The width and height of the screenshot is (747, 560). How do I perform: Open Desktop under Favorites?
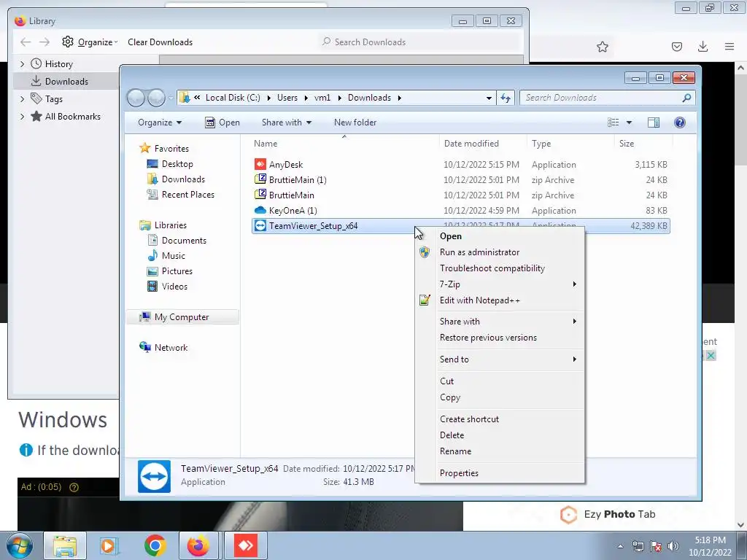[170, 164]
